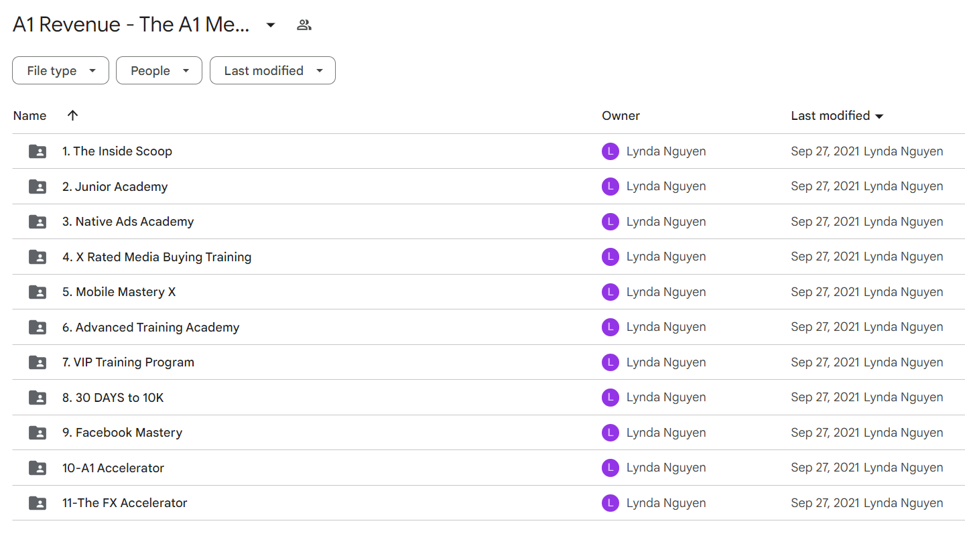Open folder 2. Junior Academy
This screenshot has width=965, height=560.
click(115, 187)
